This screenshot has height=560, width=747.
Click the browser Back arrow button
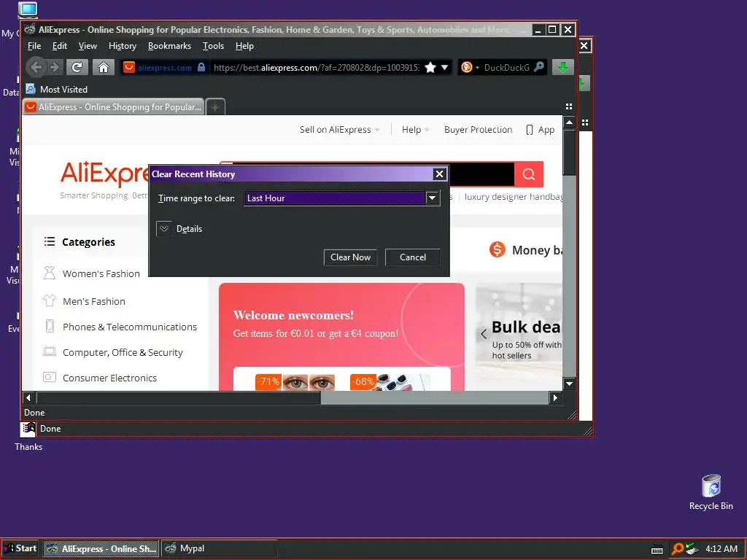[35, 67]
